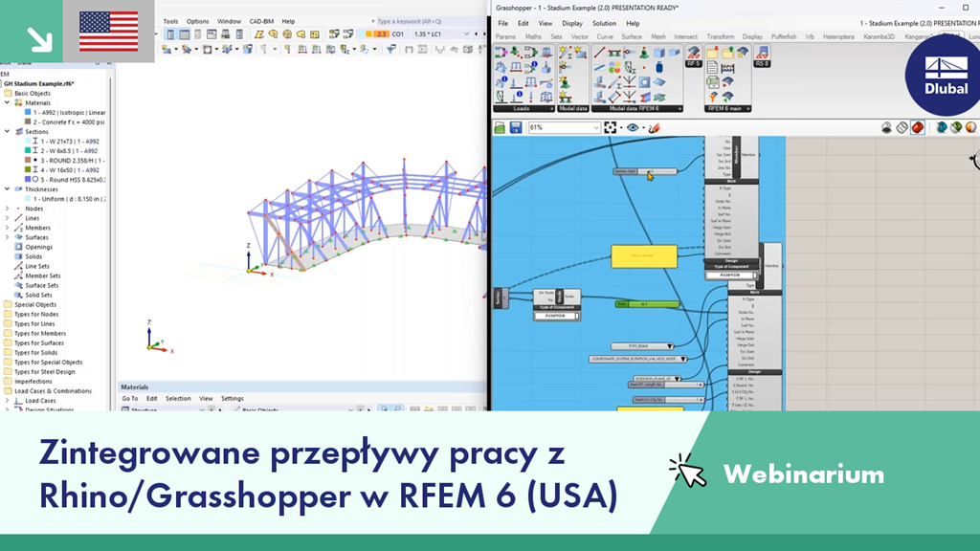980x551 pixels.
Task: Toggle the RFEM navigator panel button
Action: (x=170, y=34)
